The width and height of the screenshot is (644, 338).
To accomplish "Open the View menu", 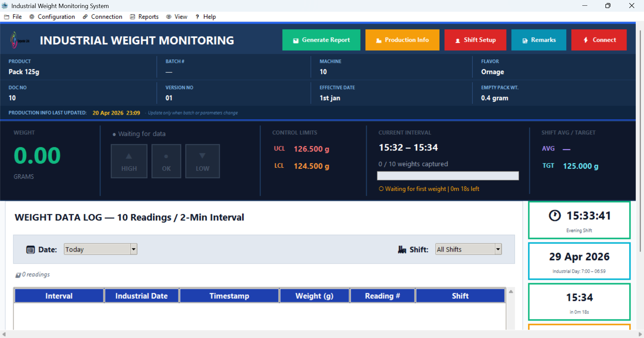I will [177, 17].
